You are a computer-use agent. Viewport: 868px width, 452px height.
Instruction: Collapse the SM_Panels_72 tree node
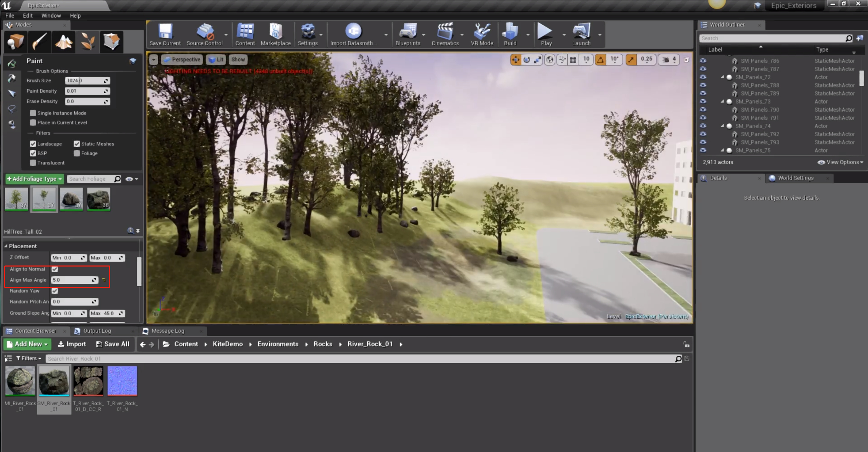tap(722, 77)
